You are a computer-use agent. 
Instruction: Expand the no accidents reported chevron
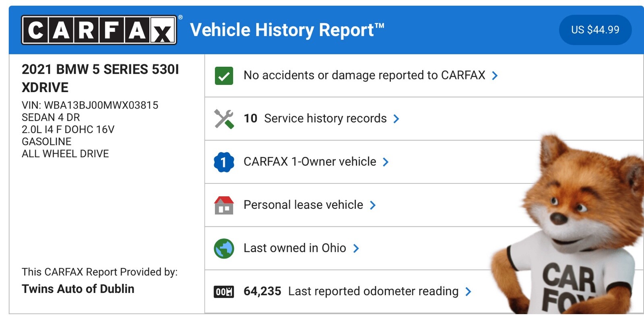[x=495, y=76]
